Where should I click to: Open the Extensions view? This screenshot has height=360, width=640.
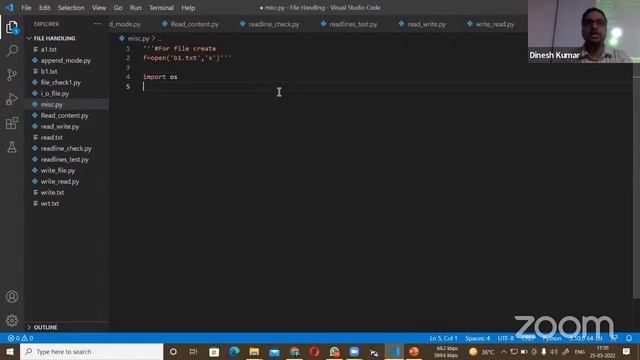[12, 123]
